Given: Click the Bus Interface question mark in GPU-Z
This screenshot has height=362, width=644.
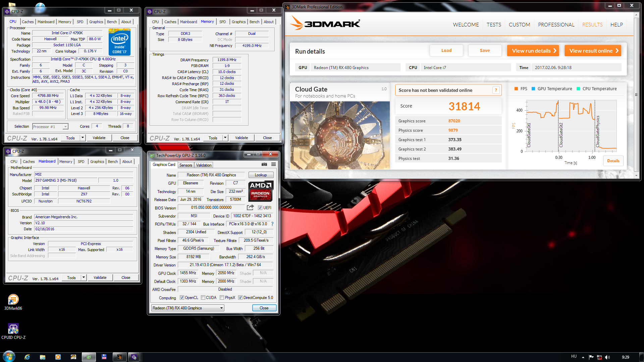Looking at the screenshot, I should point(272,224).
